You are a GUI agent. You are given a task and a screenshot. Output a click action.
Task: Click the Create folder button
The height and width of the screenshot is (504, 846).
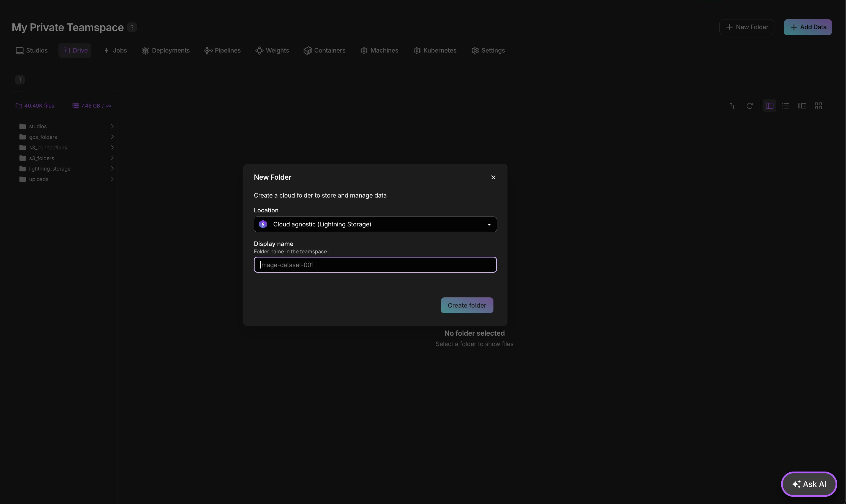pos(467,306)
